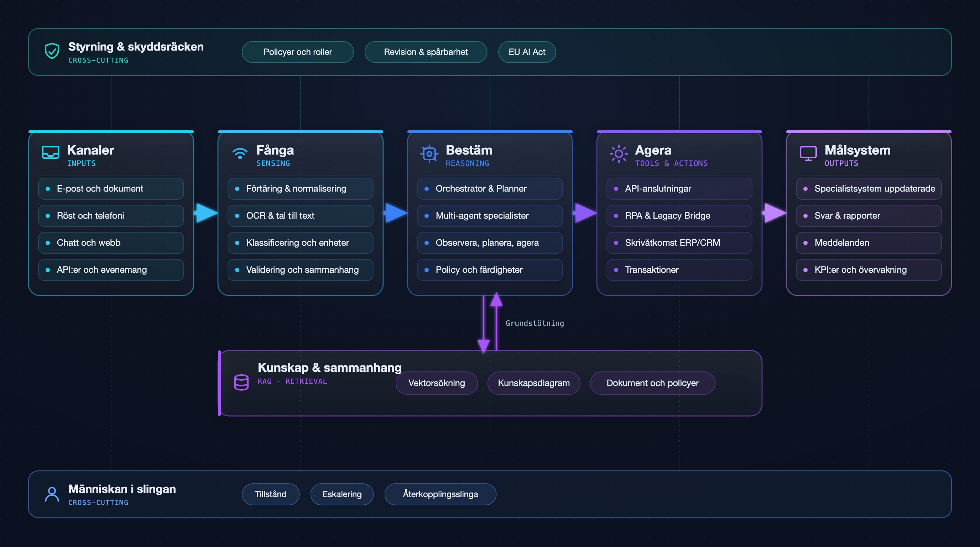Select the OCR & tal till text item
980x547 pixels.
point(300,216)
